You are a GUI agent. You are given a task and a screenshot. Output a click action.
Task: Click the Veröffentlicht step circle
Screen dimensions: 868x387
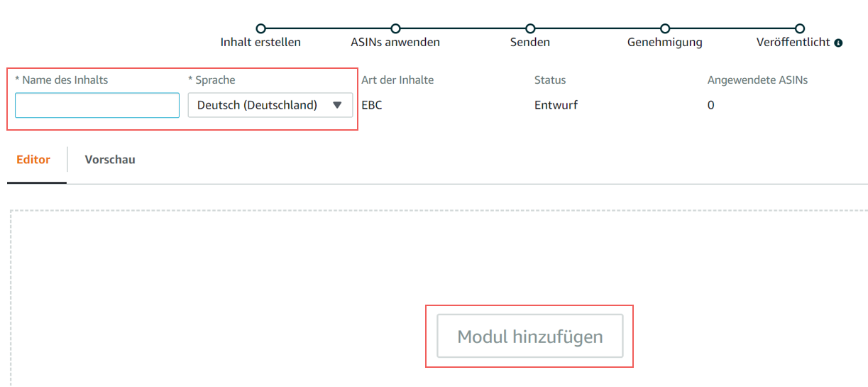click(x=800, y=28)
